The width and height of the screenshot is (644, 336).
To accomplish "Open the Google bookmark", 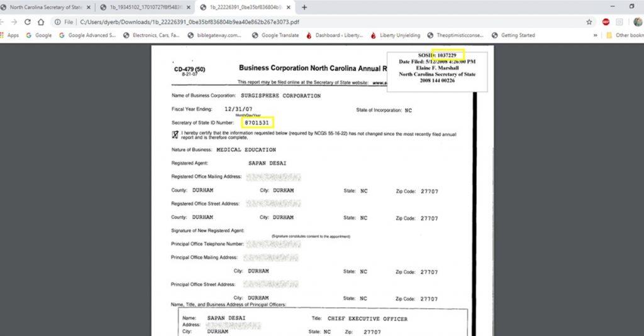I will point(39,35).
